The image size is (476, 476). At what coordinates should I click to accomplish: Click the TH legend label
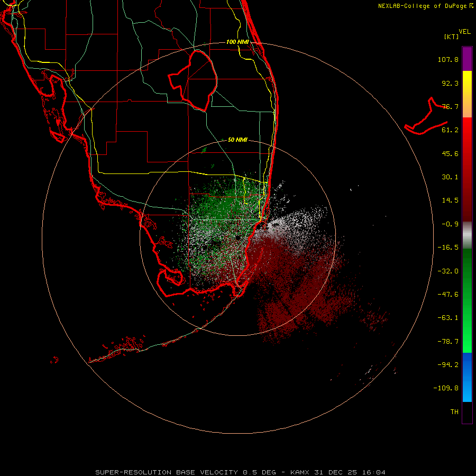[x=454, y=412]
